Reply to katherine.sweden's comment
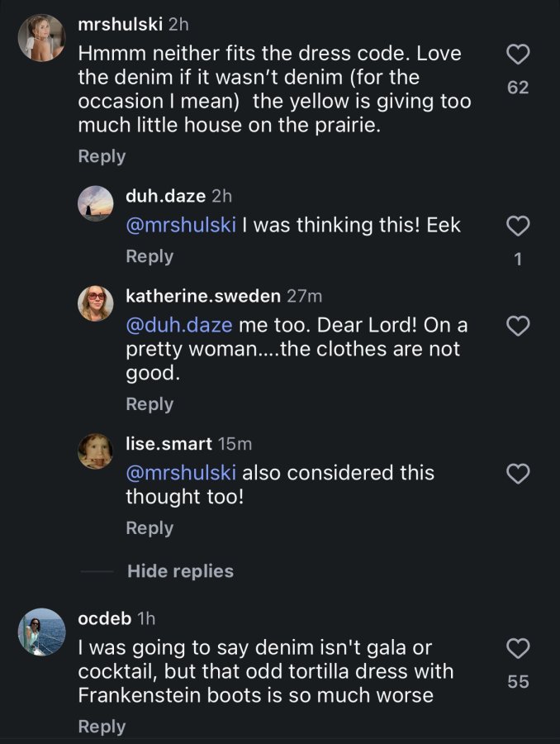Image resolution: width=560 pixels, height=744 pixels. tap(149, 404)
